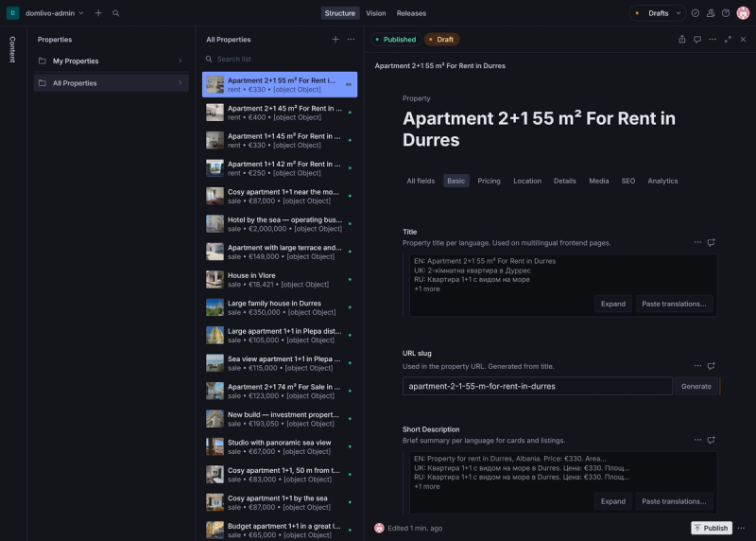Open the document comments icon

click(x=697, y=40)
